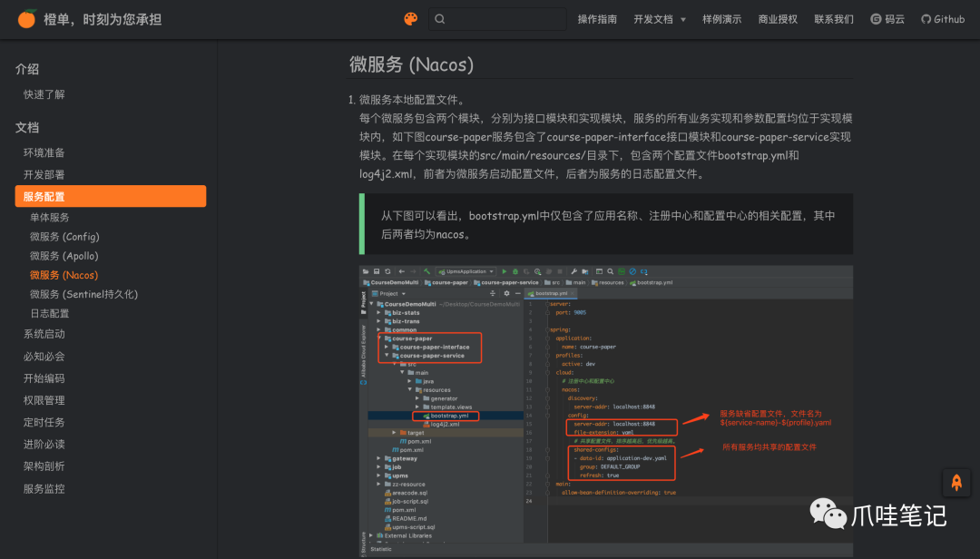This screenshot has width=980, height=559.
Task: Open the Github link in header
Action: pyautogui.click(x=943, y=19)
